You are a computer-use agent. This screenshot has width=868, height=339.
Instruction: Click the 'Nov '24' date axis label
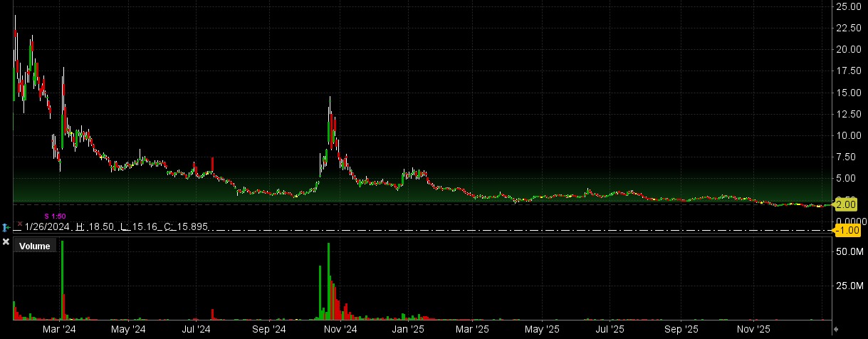pyautogui.click(x=340, y=330)
